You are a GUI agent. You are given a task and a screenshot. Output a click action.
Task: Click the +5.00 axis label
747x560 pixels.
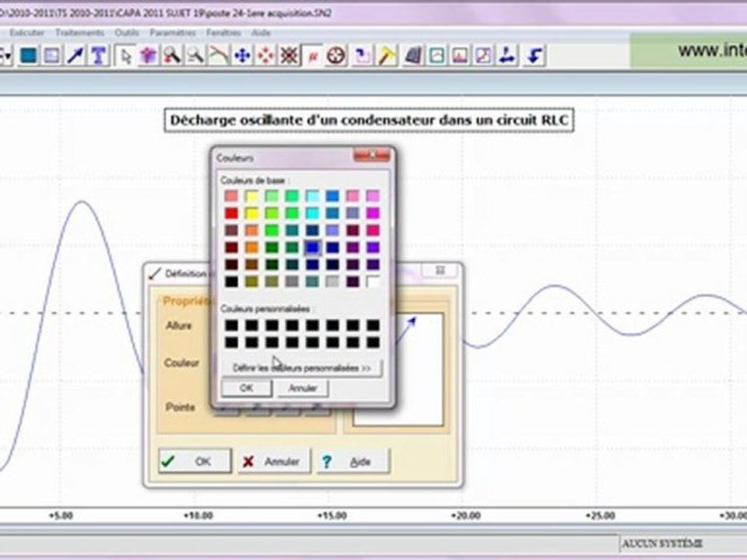pos(61,516)
